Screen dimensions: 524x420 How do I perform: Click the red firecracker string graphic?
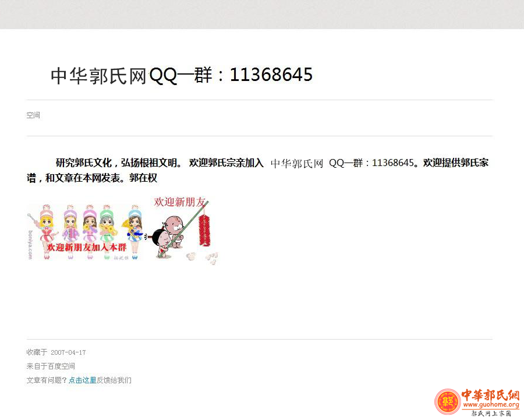[x=204, y=230]
